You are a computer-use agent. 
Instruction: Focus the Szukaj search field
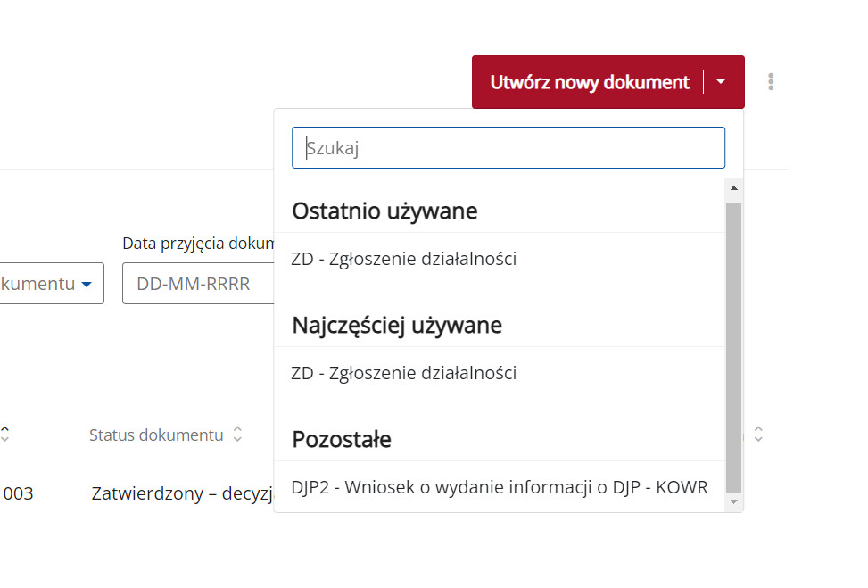pyautogui.click(x=508, y=148)
